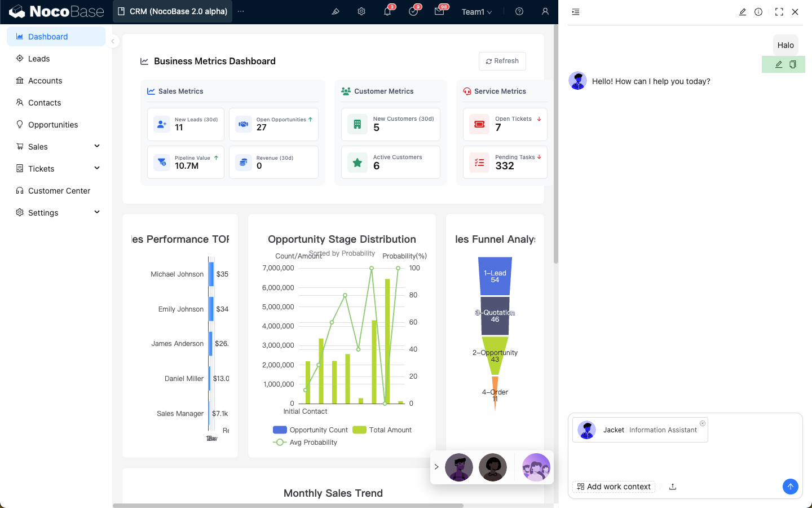Open the Team1 dropdown
Viewport: 812px width, 508px height.
click(x=476, y=12)
